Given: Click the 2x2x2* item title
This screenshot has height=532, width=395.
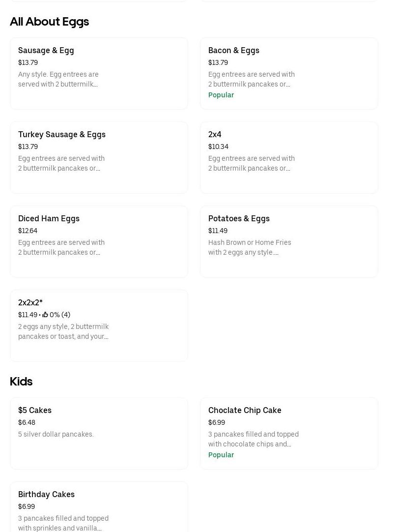Looking at the screenshot, I should coord(30,302).
